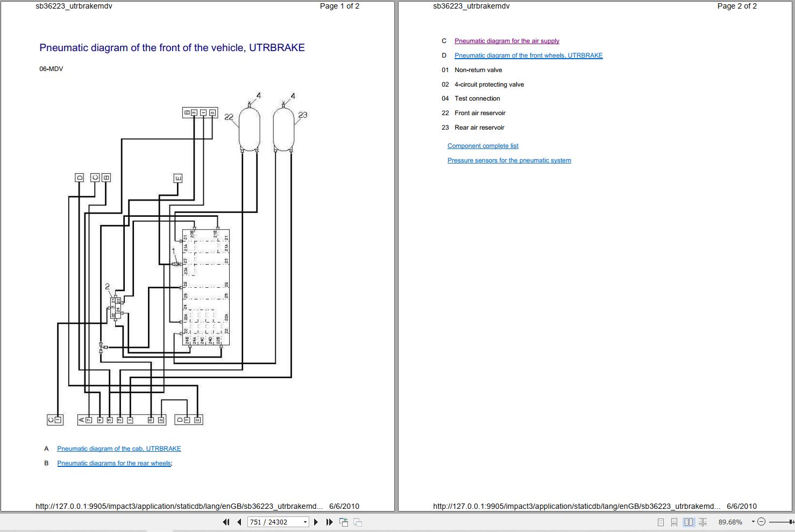Click the 751 / 24302 page field
This screenshot has width=795, height=532.
point(274,522)
